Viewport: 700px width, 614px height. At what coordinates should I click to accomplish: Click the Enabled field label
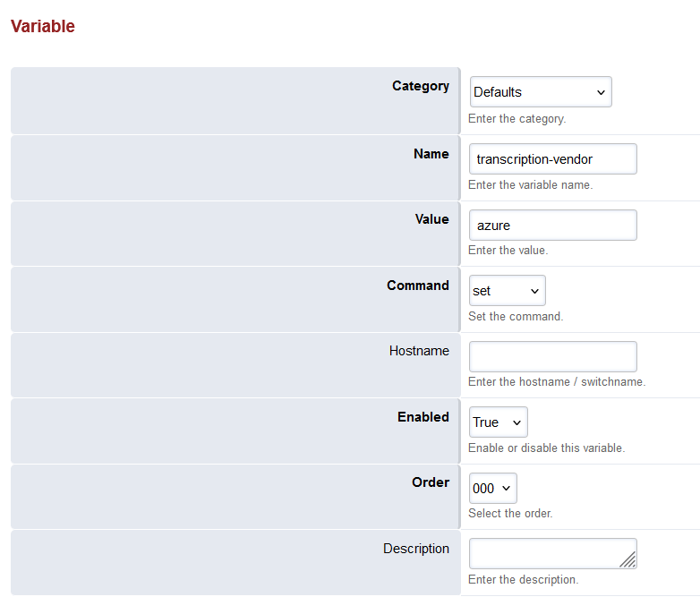(x=423, y=417)
